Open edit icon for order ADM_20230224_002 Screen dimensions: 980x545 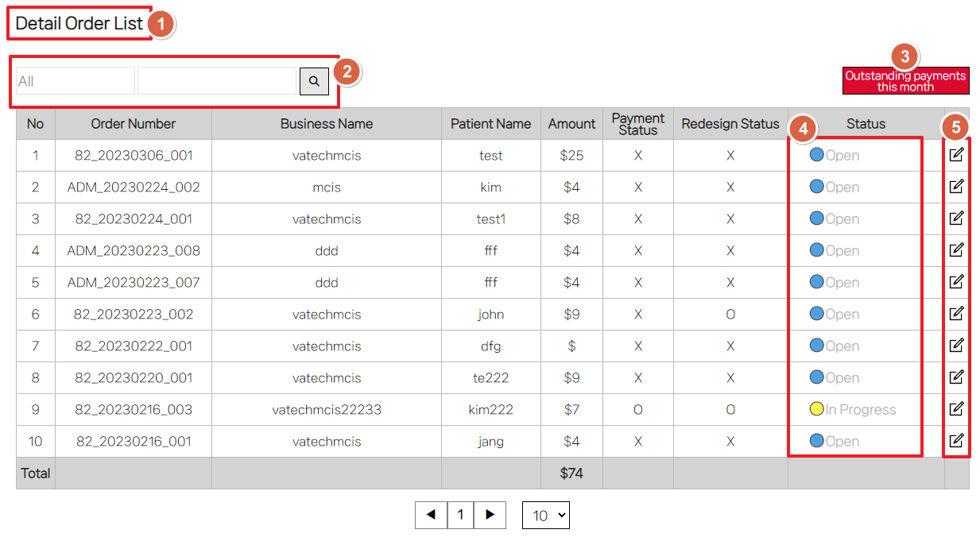pyautogui.click(x=956, y=187)
